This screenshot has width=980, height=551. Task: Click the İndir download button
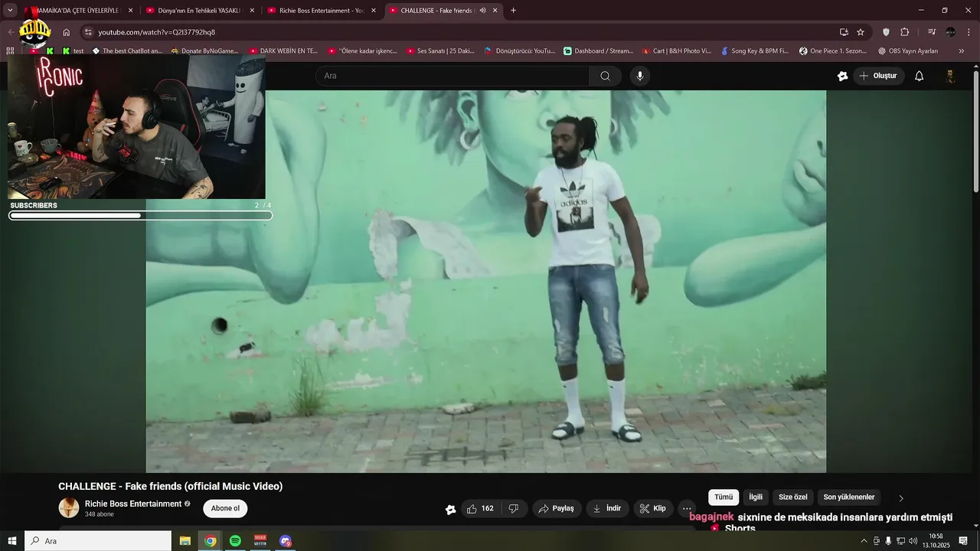pyautogui.click(x=607, y=508)
